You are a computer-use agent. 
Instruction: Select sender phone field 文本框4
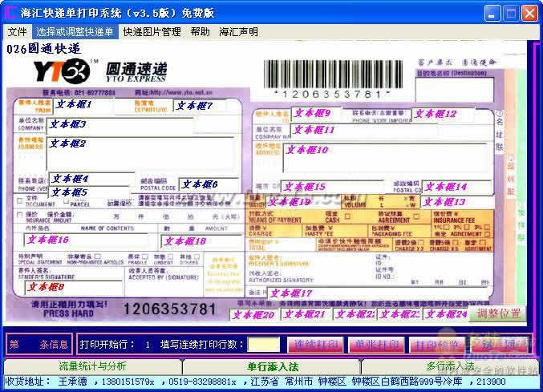(91, 179)
